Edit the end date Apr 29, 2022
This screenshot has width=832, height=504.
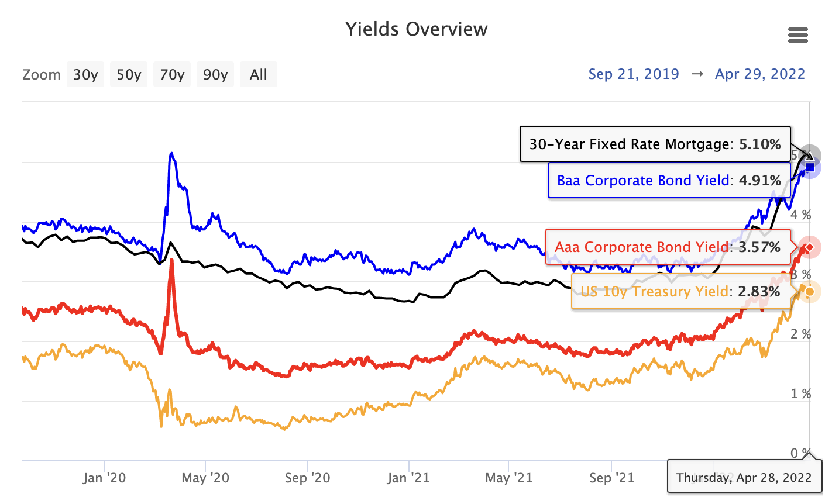click(x=760, y=74)
